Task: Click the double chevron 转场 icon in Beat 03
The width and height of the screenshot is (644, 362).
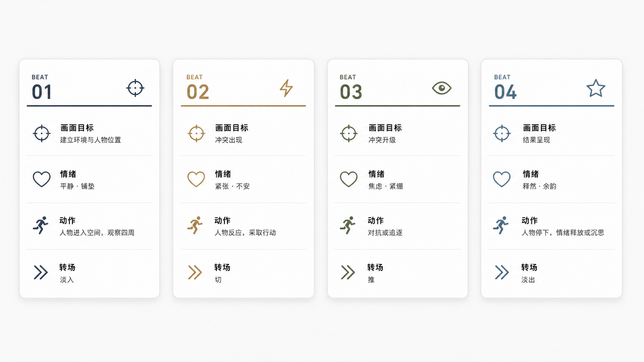Action: 348,272
